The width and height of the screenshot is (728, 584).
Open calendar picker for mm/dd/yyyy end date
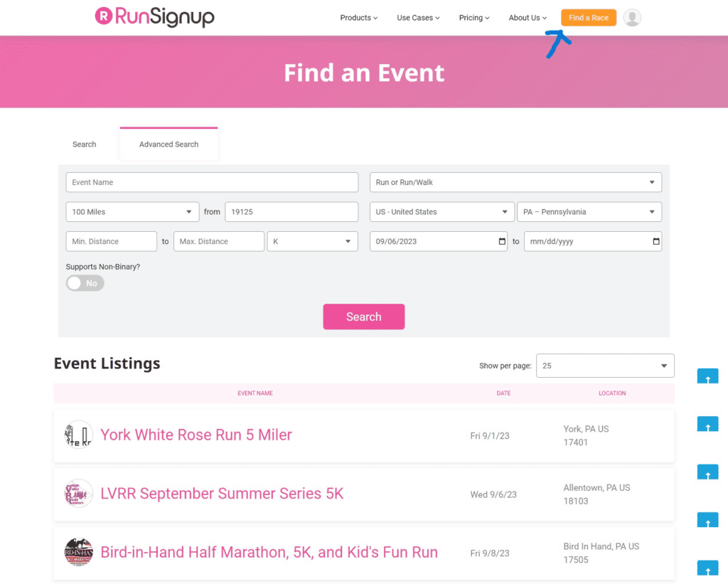pyautogui.click(x=656, y=241)
